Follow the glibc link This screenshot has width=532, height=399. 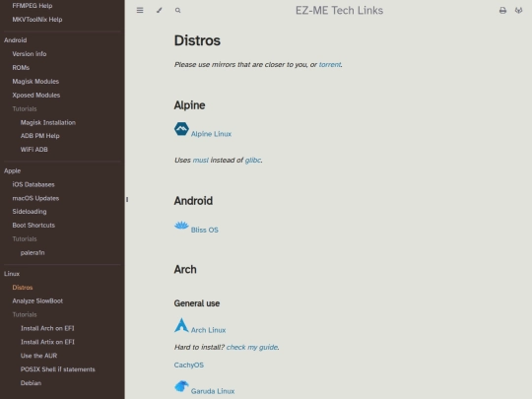[x=253, y=161]
